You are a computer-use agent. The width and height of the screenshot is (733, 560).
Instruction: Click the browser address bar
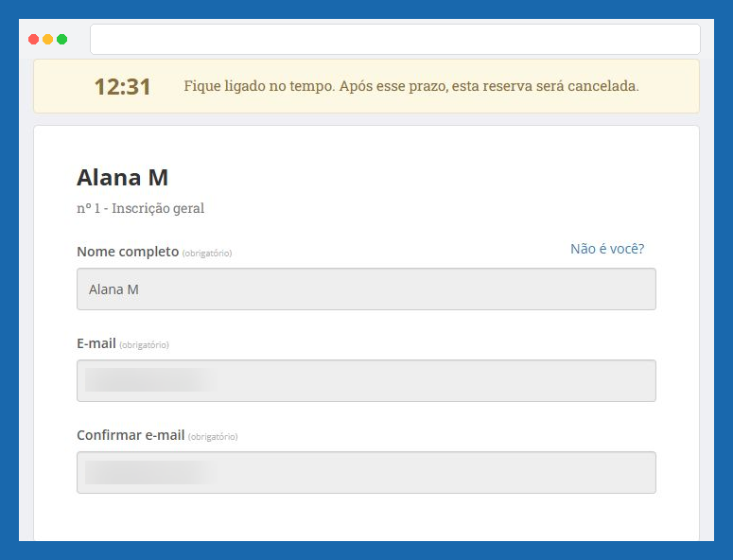[395, 40]
